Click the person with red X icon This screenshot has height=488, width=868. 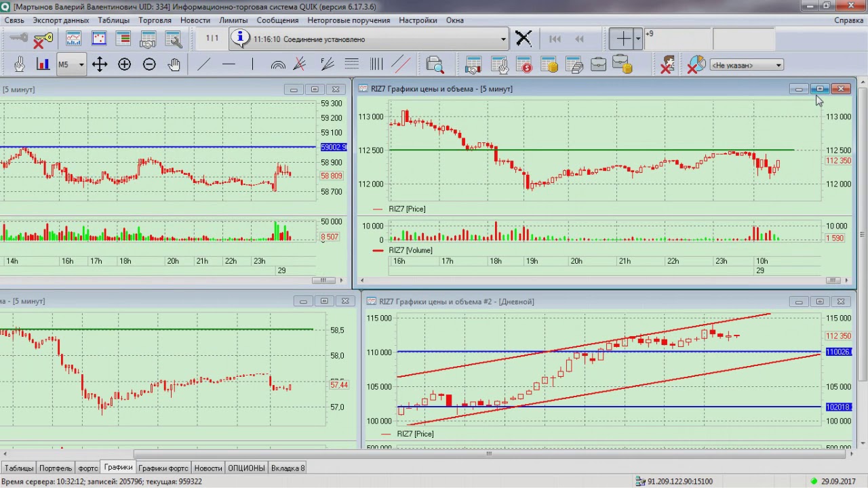tap(667, 65)
